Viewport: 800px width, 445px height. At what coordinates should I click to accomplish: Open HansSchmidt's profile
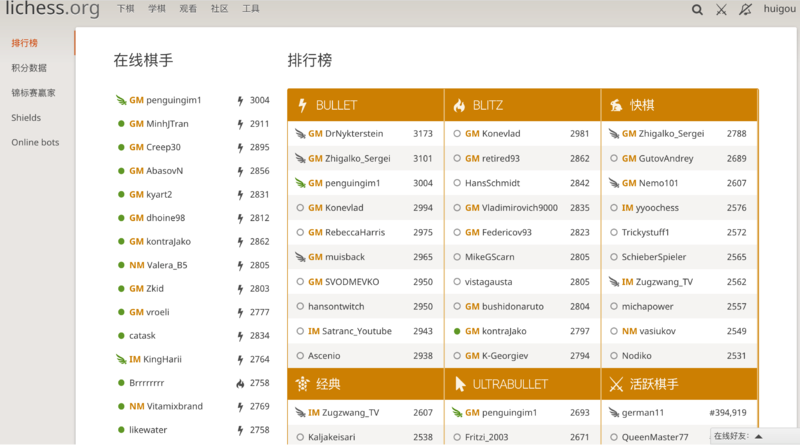point(492,183)
